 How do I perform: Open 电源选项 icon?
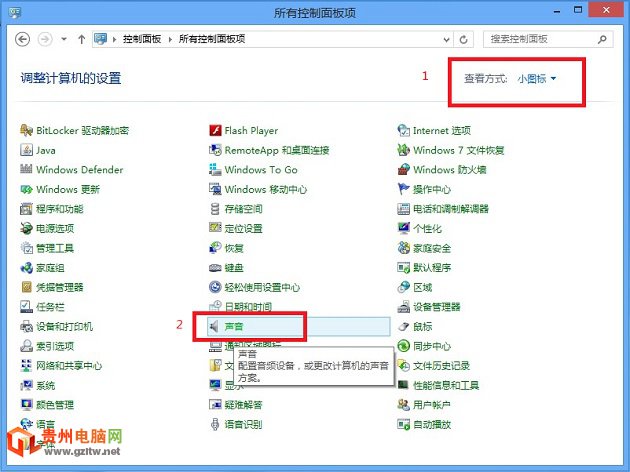[x=27, y=228]
